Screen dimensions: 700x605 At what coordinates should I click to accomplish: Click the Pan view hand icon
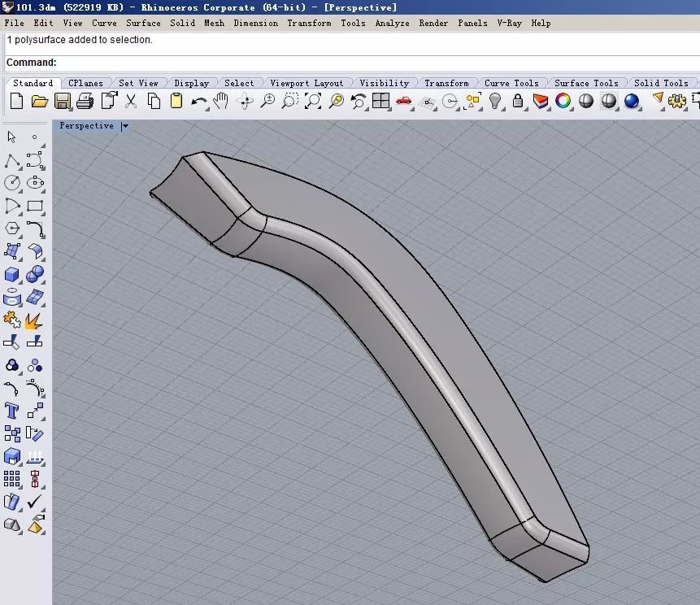click(x=221, y=102)
